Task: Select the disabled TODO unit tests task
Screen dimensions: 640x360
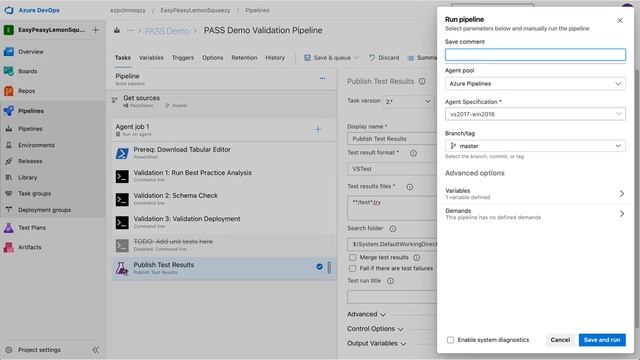Action: tap(224, 245)
